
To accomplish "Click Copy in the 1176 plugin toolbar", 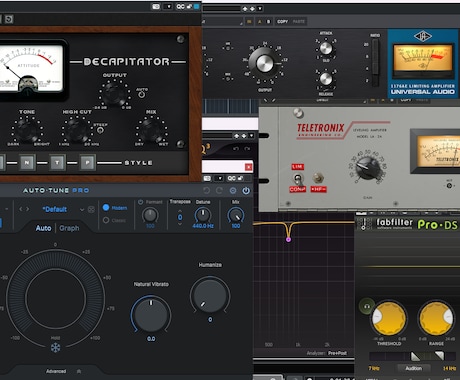I will pyautogui.click(x=282, y=22).
